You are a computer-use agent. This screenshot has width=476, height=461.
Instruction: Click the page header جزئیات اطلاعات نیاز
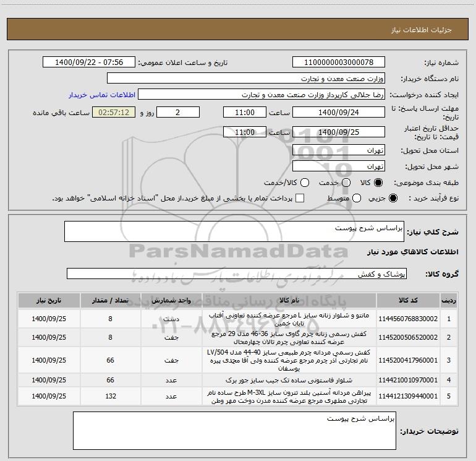421,30
